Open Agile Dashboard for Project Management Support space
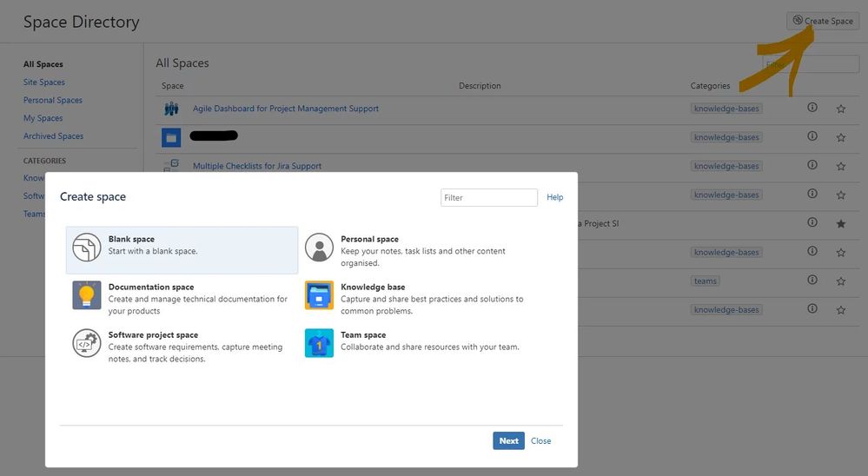868x476 pixels. coord(286,109)
